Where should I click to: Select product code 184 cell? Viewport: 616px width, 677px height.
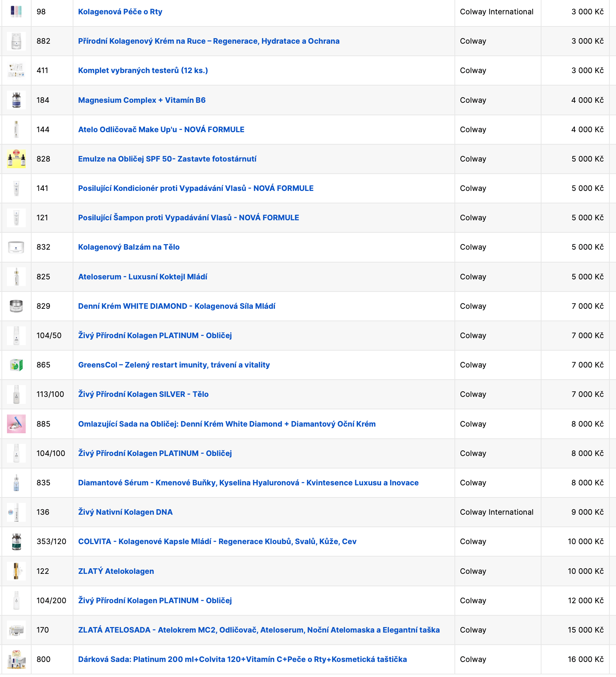[x=52, y=100]
